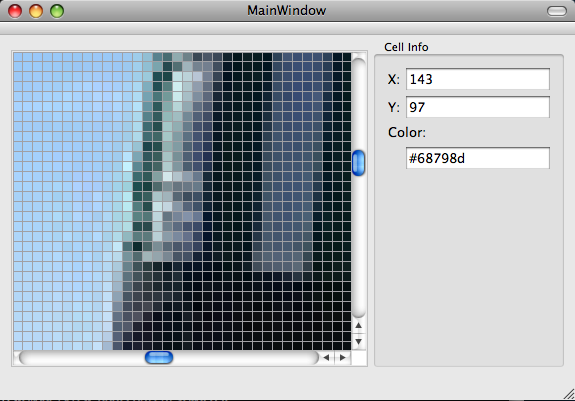The image size is (575, 401).
Task: Click the vertical scrollbar blue thumb
Action: coord(359,163)
